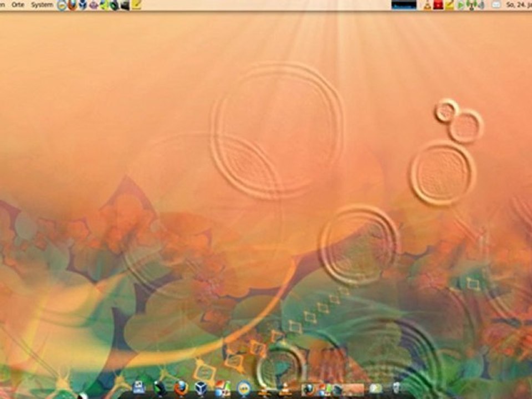The image size is (532, 399).
Task: Click the mail envelope indicator in the panel
Action: click(x=496, y=5)
